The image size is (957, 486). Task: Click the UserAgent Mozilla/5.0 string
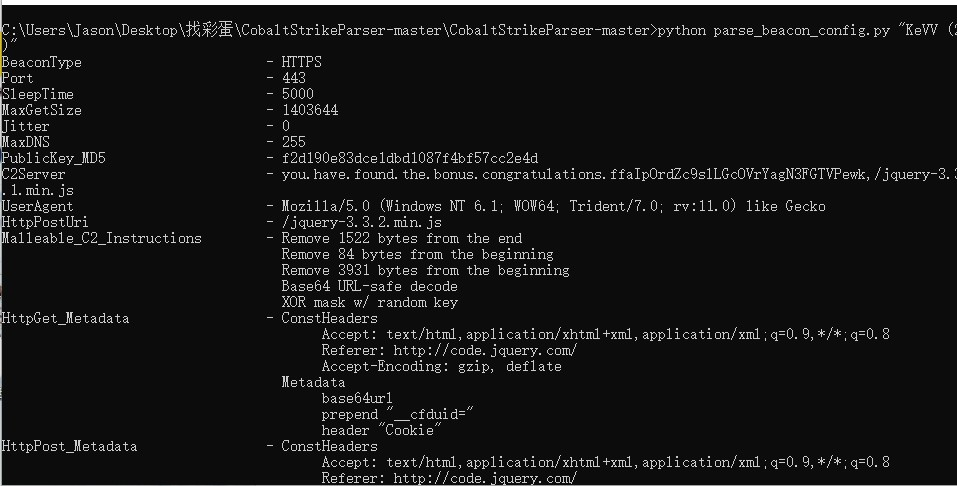pos(553,206)
